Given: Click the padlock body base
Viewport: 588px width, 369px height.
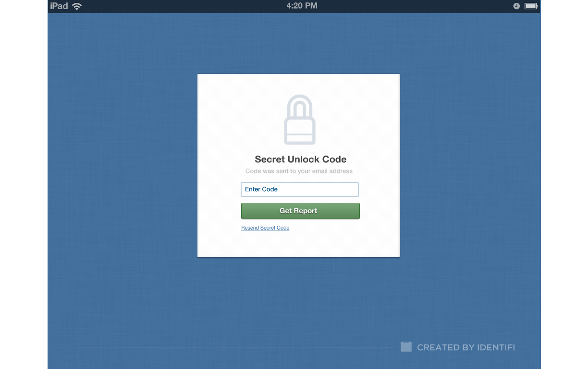Looking at the screenshot, I should pyautogui.click(x=299, y=132).
